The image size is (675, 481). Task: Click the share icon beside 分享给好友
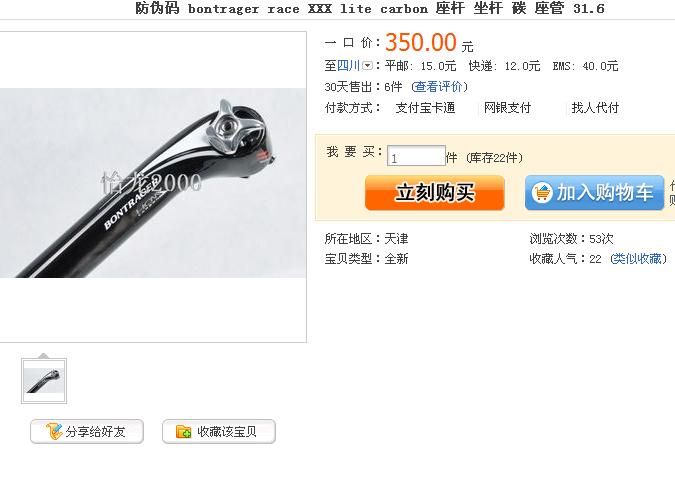click(x=54, y=431)
